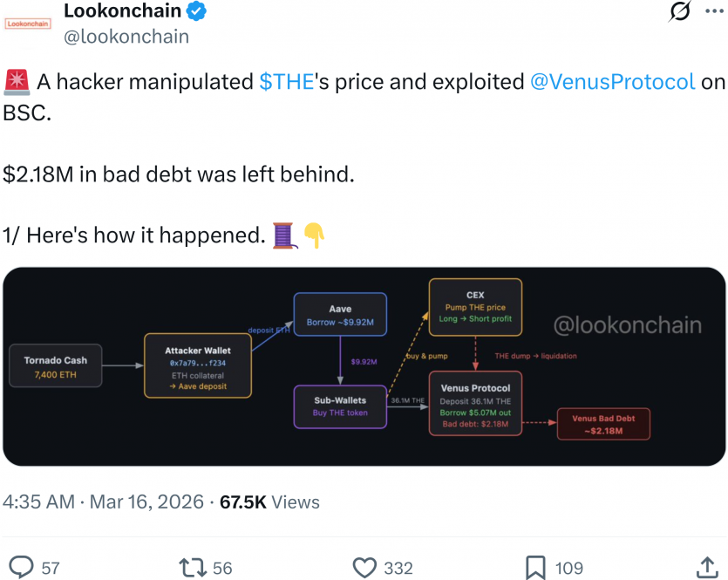Click the blue verified badge next to Lookonchain

[x=195, y=11]
